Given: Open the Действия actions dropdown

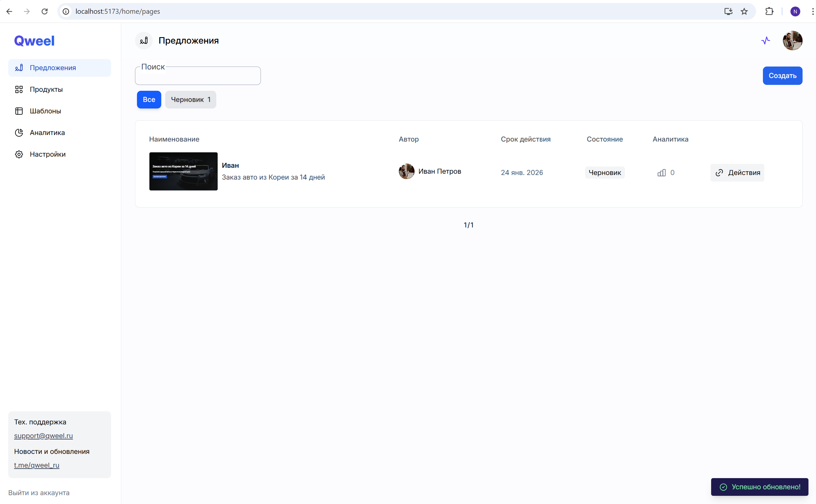Looking at the screenshot, I should point(737,173).
